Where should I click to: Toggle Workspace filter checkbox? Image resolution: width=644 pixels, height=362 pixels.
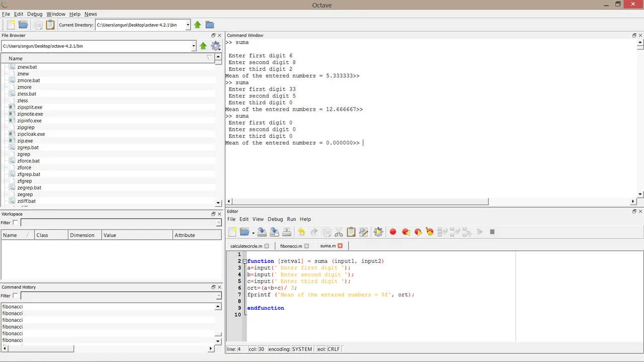click(x=15, y=223)
